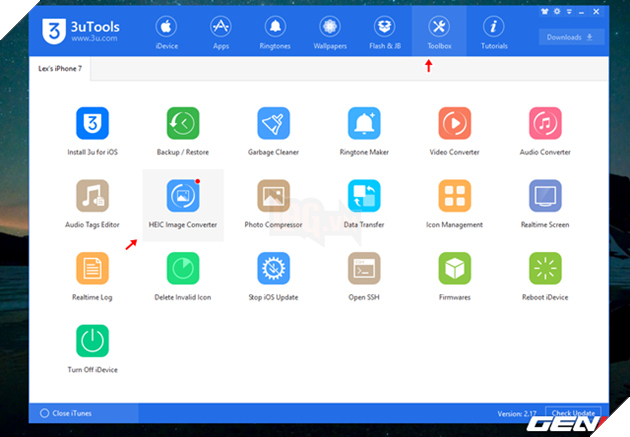630x437 pixels.
Task: Click Check Update button
Action: coord(573,413)
